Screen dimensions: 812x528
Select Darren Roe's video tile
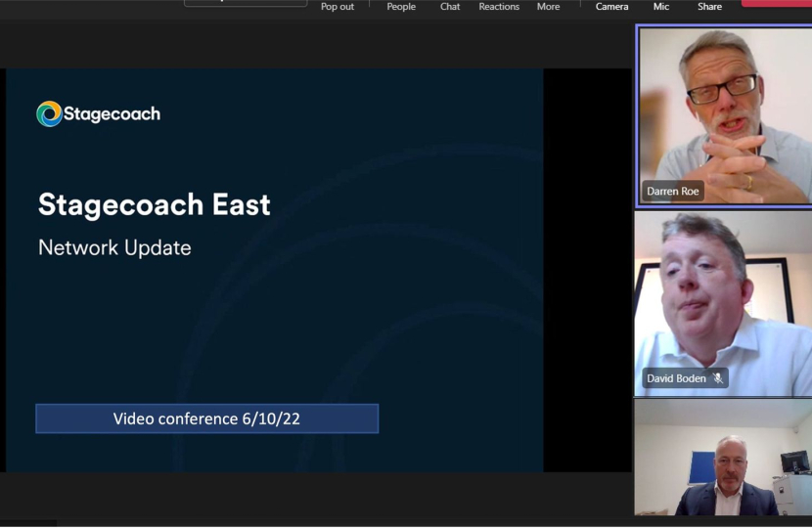click(725, 116)
